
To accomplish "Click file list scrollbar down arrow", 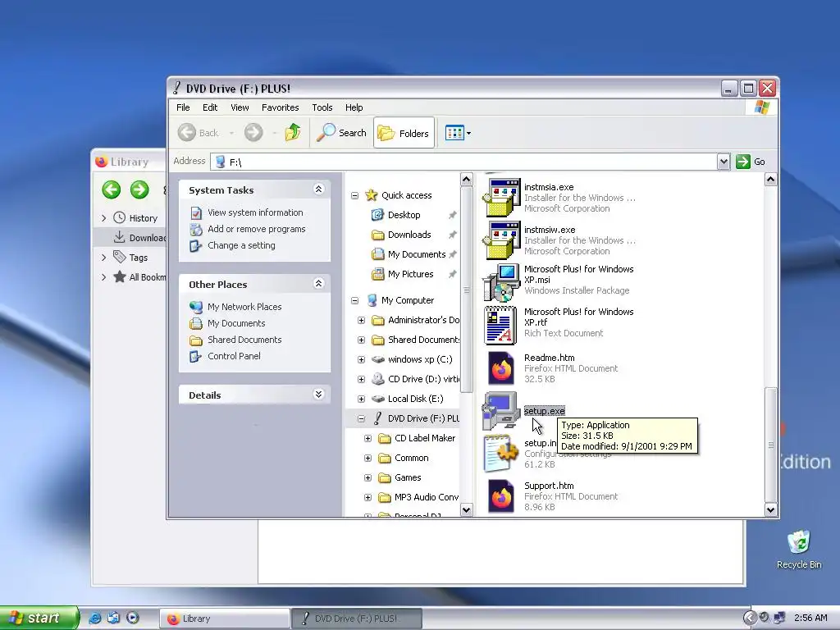I will coord(770,510).
